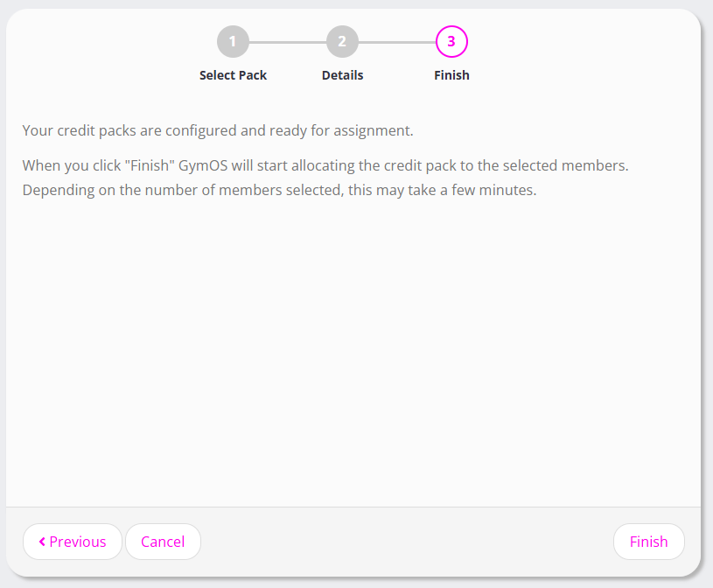Click the progress line between steps 2 and 3
The image size is (713, 588).
pos(396,41)
